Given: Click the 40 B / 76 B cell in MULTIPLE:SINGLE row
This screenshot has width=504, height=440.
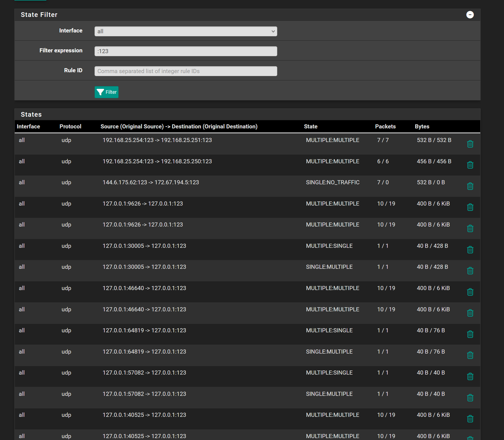Looking at the screenshot, I should [x=431, y=330].
